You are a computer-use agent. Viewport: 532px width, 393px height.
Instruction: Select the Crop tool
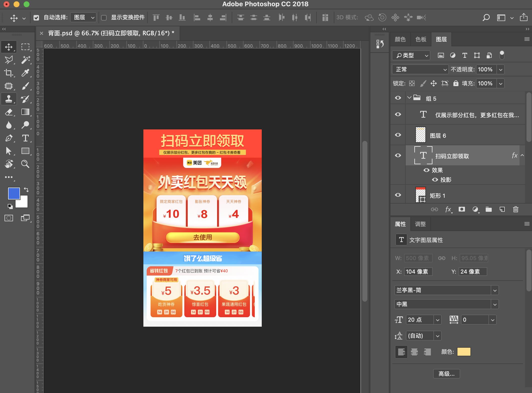click(9, 73)
